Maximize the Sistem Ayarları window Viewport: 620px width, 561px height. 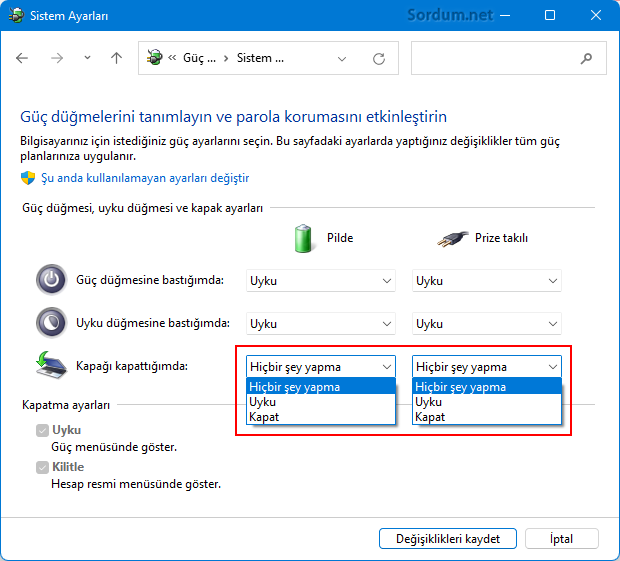point(550,16)
